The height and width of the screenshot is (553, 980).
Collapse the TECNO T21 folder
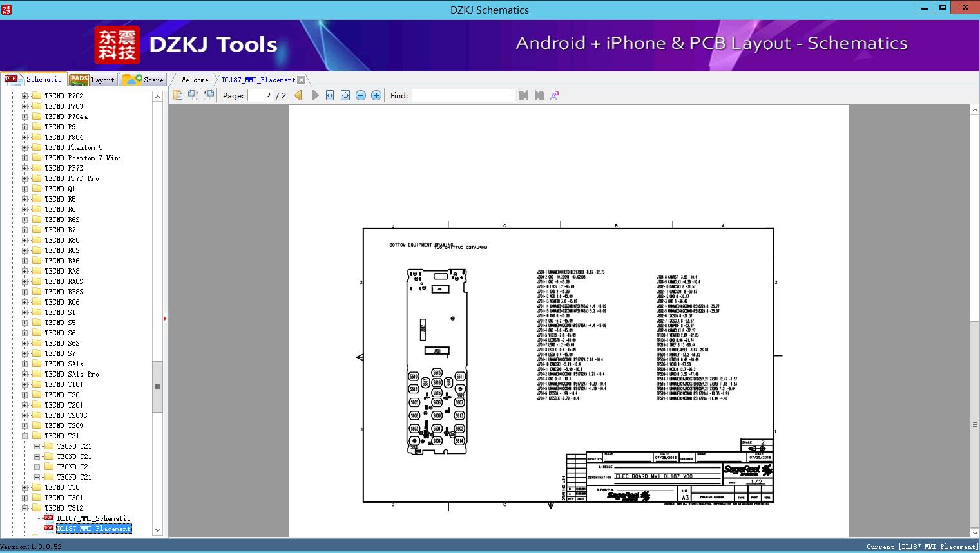pos(25,436)
